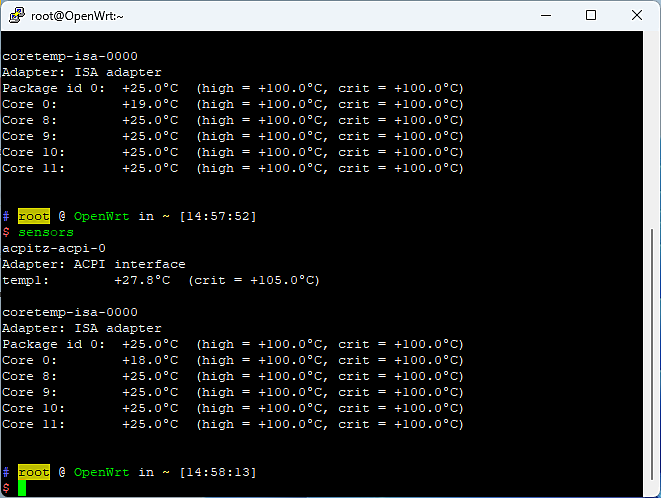Click the temp1 +27.8°C reading
This screenshot has height=498, width=661.
tap(142, 280)
